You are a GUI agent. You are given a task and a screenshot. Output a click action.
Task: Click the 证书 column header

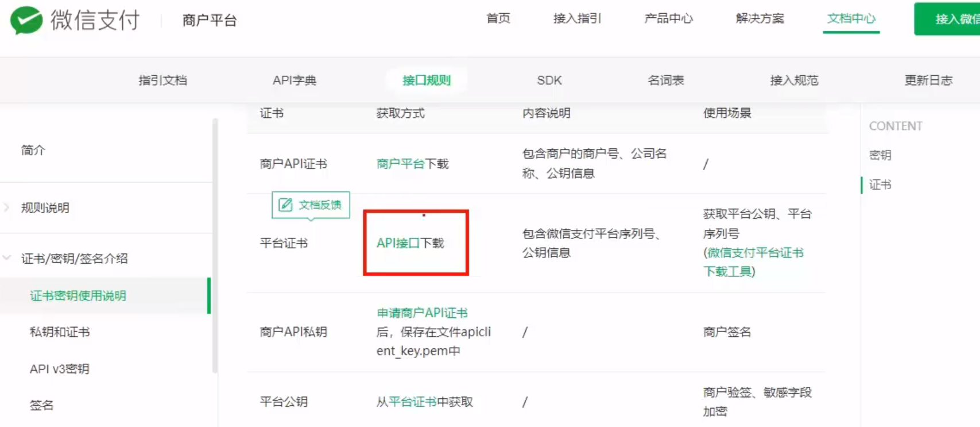(272, 113)
